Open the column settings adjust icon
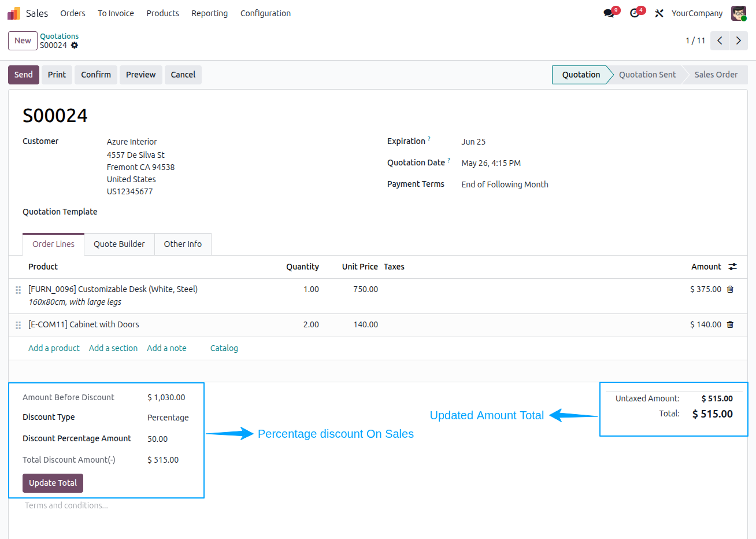Screen dimensions: 756x539 (733, 267)
